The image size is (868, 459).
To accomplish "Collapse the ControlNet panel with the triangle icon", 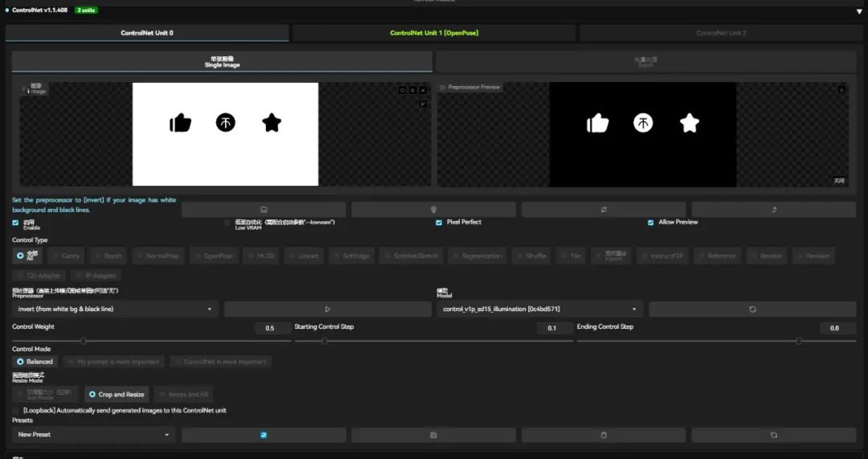I will [x=858, y=11].
